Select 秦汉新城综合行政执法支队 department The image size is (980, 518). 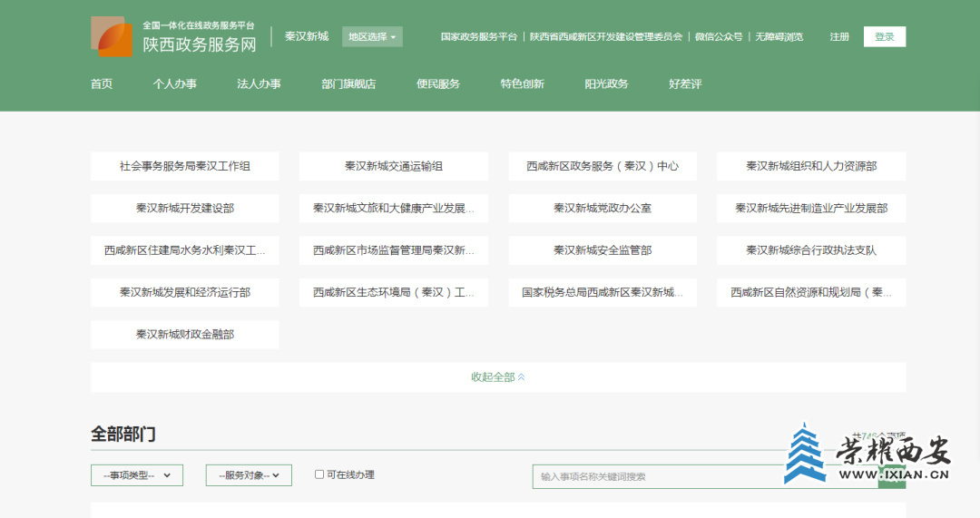click(x=811, y=250)
